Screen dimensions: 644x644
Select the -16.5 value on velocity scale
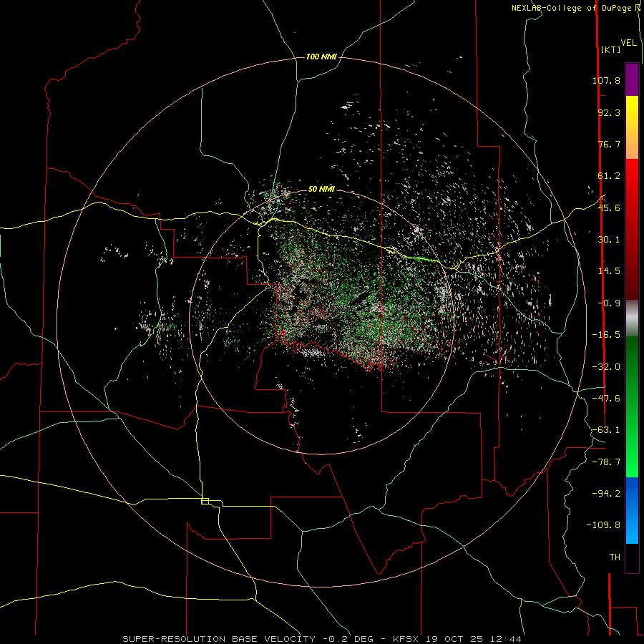606,335
